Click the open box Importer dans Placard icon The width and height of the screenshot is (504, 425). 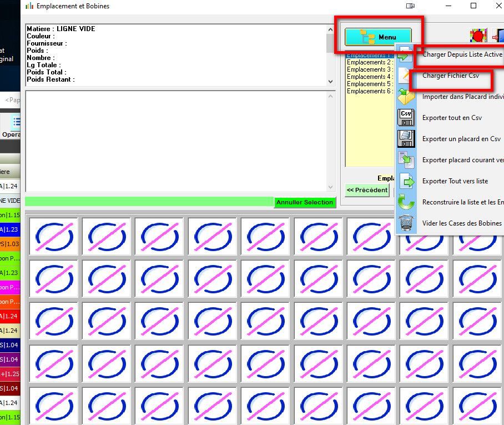[x=406, y=96]
